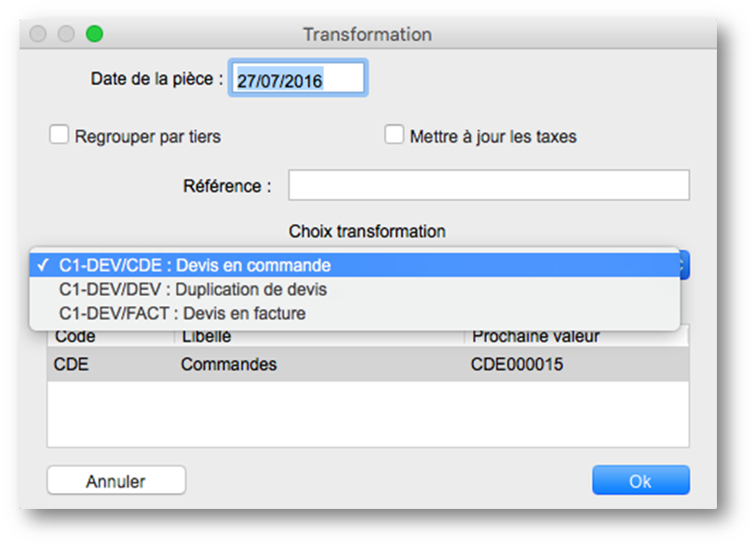Enable Mettre à jour les taxes
The image size is (756, 548).
pyautogui.click(x=394, y=136)
